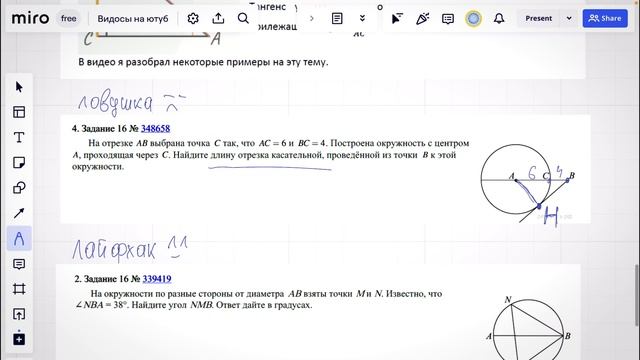Click handwritten 'ловушка' note

click(x=115, y=104)
